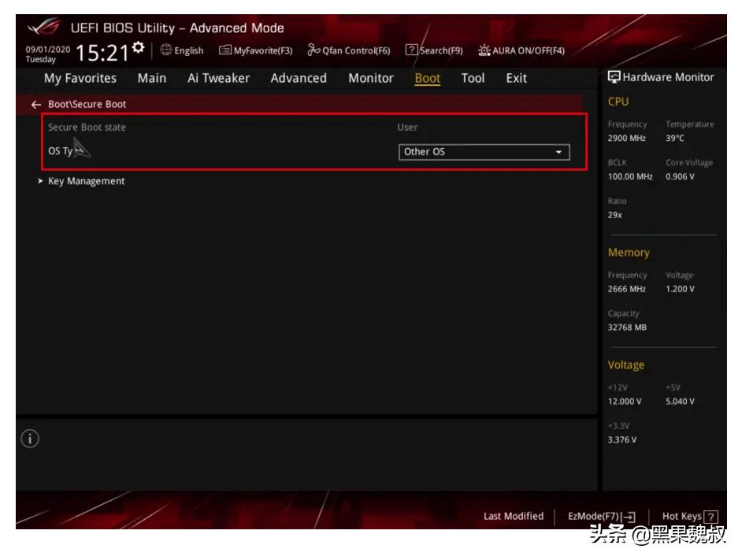
Task: Open the OS Type dropdown showing Other OS
Action: click(x=484, y=152)
